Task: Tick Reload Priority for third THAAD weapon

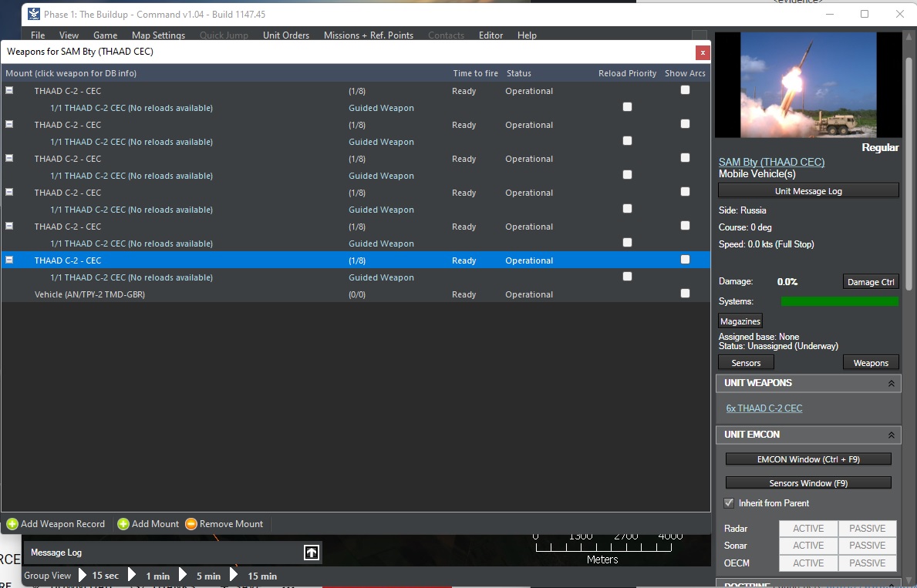Action: [x=628, y=175]
